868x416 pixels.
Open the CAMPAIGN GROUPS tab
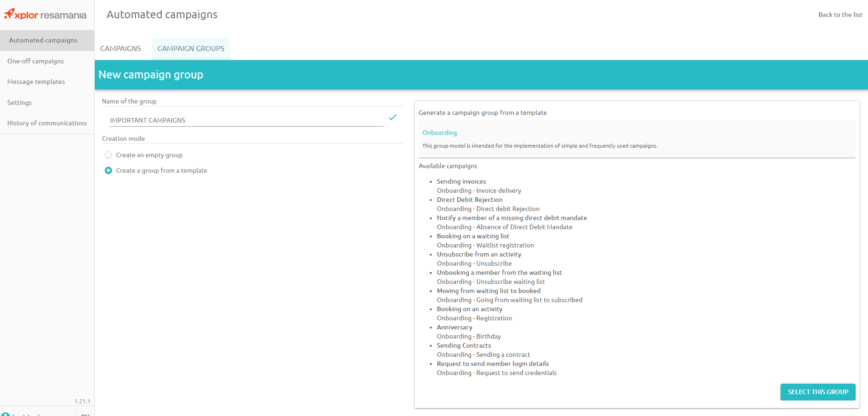pyautogui.click(x=191, y=48)
